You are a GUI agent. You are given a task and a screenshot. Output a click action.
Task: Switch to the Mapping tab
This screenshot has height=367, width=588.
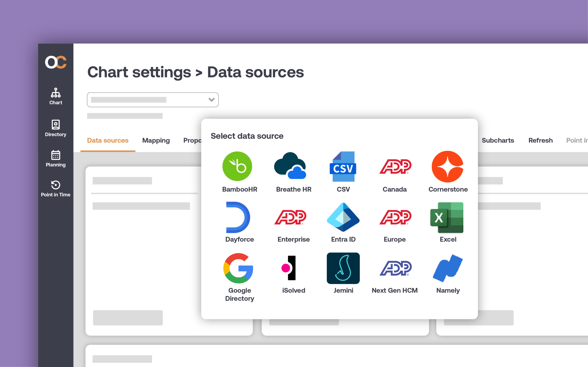coord(156,141)
